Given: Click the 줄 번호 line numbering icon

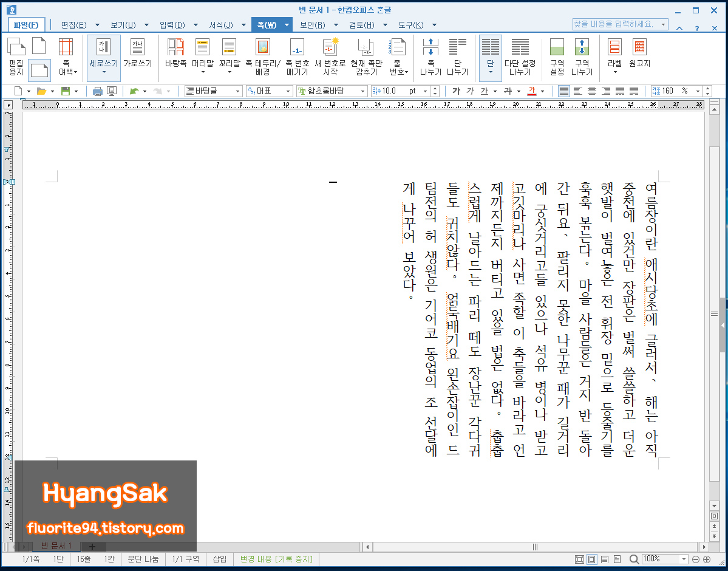Looking at the screenshot, I should [x=399, y=56].
